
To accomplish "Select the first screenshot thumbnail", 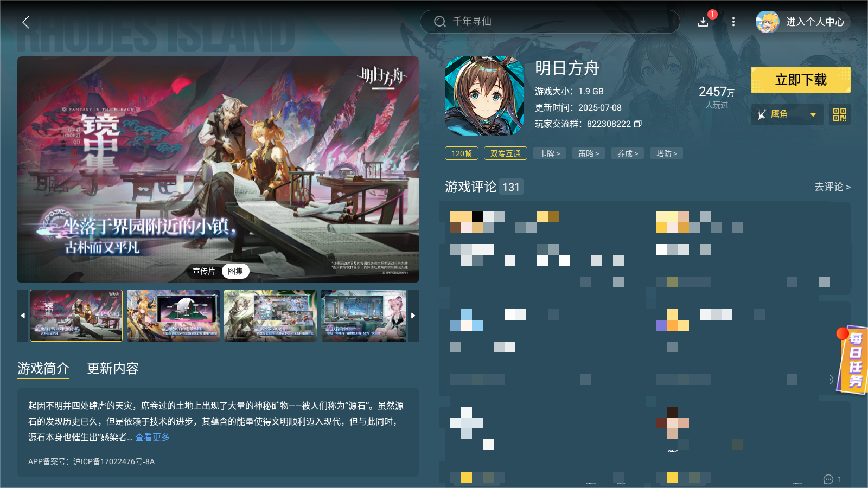I will point(76,315).
